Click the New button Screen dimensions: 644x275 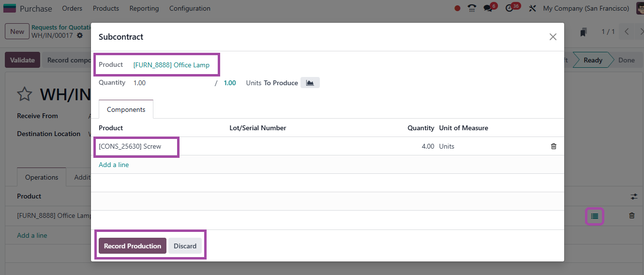[x=17, y=31]
